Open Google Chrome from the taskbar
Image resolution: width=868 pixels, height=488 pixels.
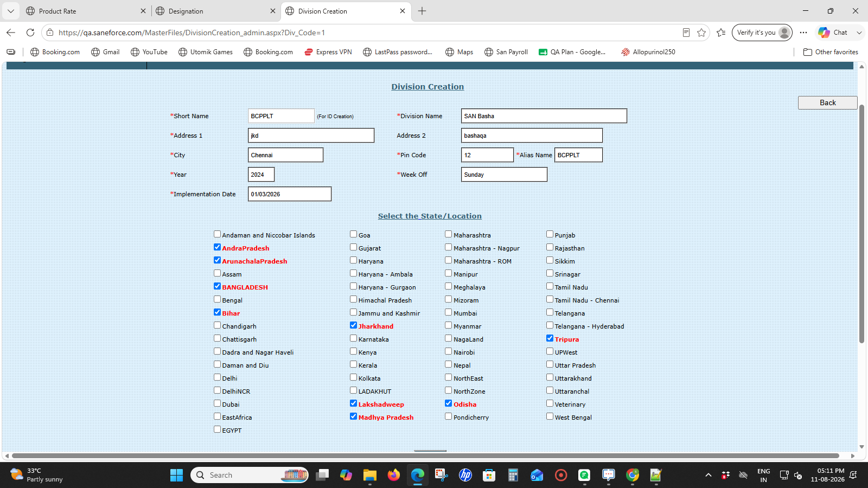(633, 475)
